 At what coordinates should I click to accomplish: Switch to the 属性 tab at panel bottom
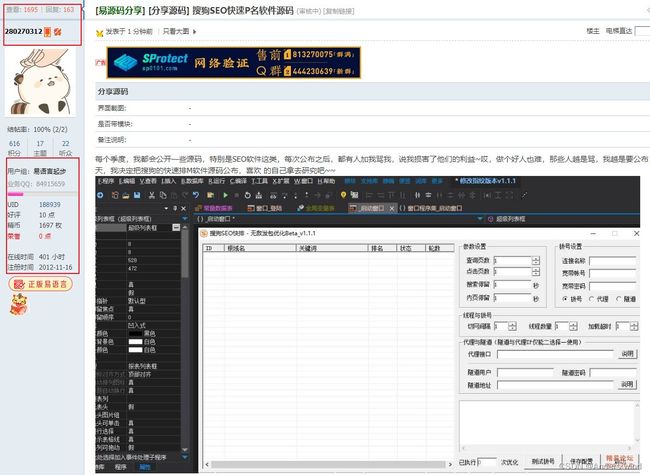click(x=144, y=467)
